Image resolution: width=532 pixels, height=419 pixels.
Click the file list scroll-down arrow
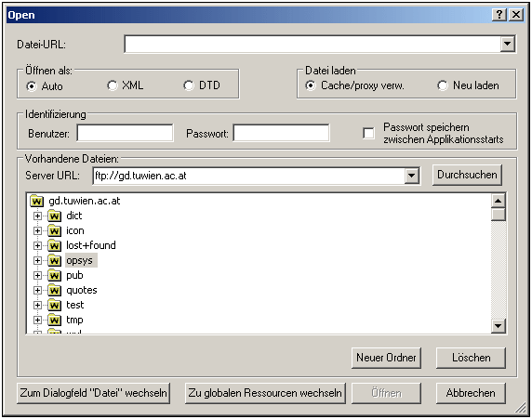499,326
